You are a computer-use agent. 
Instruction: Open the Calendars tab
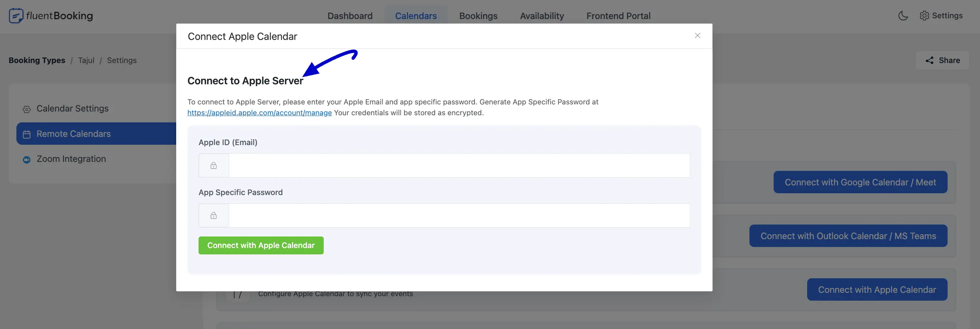415,16
